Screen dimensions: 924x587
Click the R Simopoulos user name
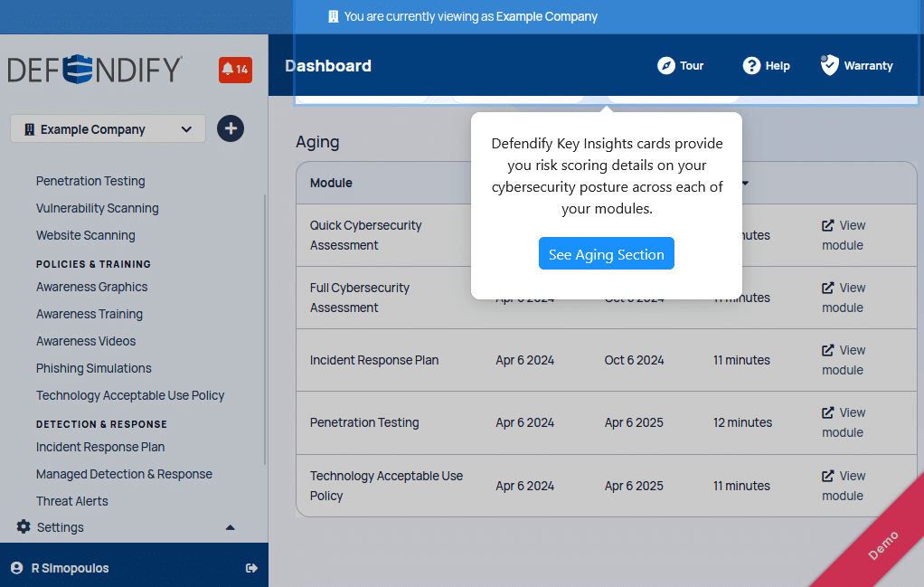click(x=71, y=568)
